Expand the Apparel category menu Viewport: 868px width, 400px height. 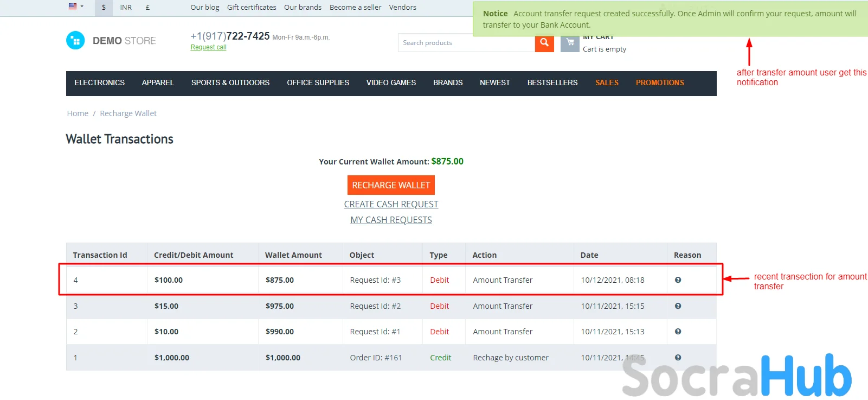(x=158, y=83)
